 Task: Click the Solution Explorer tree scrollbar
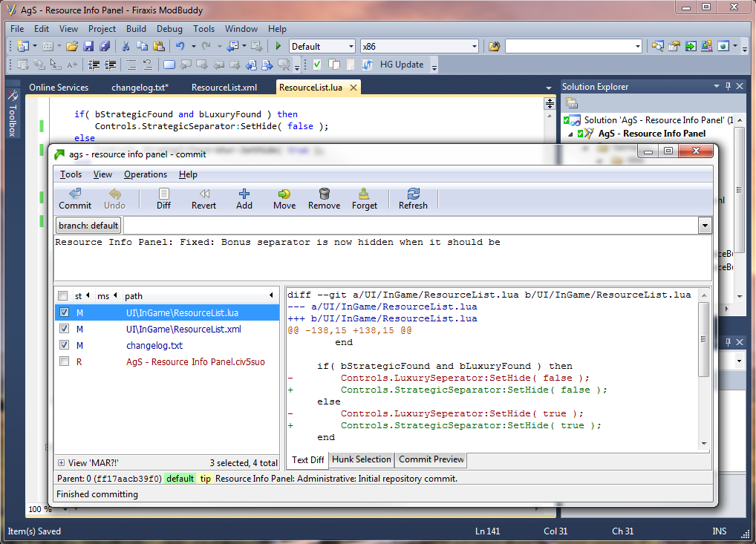(x=739, y=190)
